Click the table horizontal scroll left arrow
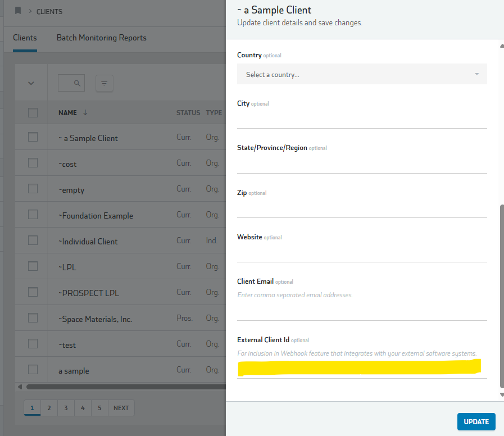Screen dimensions: 504x436 point(20,387)
